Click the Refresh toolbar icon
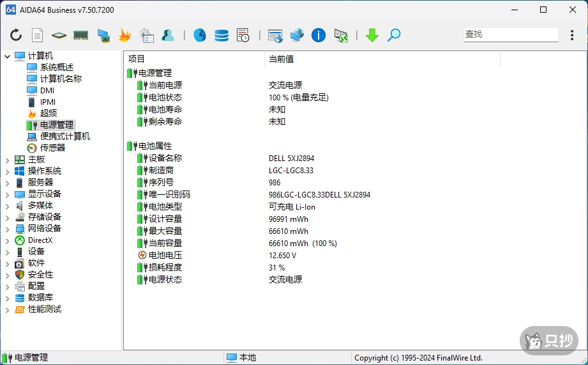Image resolution: width=588 pixels, height=365 pixels. [16, 35]
